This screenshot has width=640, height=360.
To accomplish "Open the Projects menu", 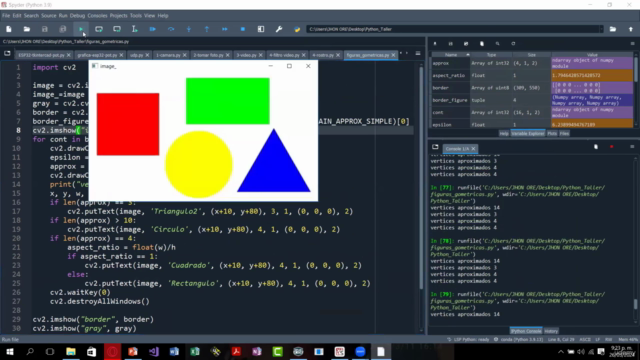I will point(118,16).
